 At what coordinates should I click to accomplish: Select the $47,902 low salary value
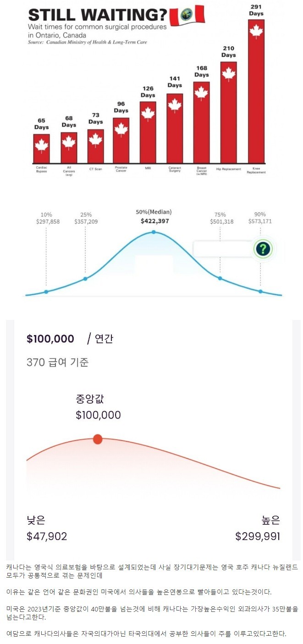(47, 536)
